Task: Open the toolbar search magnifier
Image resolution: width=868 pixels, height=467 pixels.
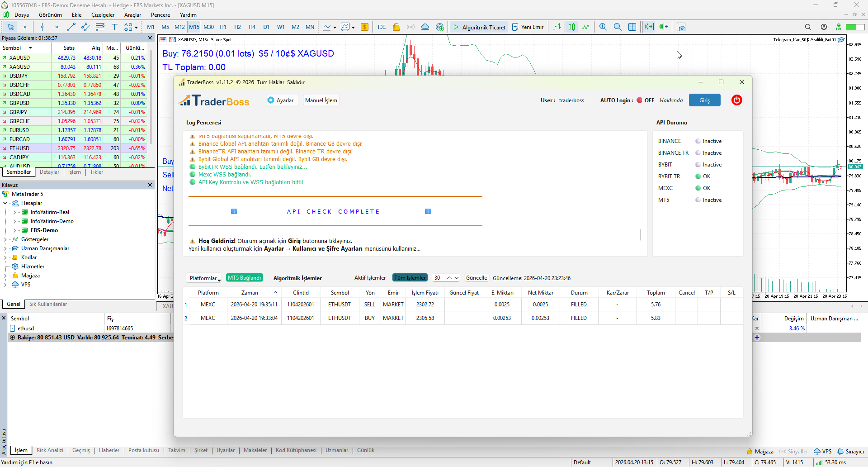Action: pyautogui.click(x=808, y=27)
